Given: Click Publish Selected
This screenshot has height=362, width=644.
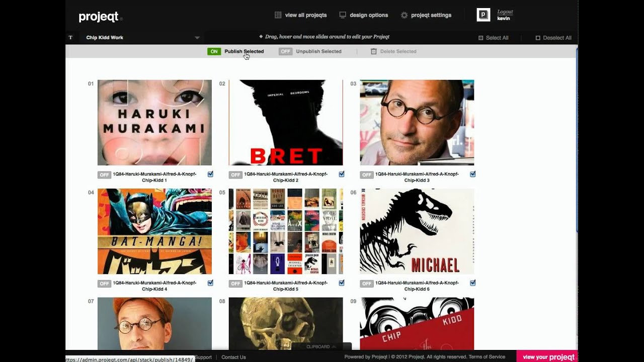Looking at the screenshot, I should point(244,51).
